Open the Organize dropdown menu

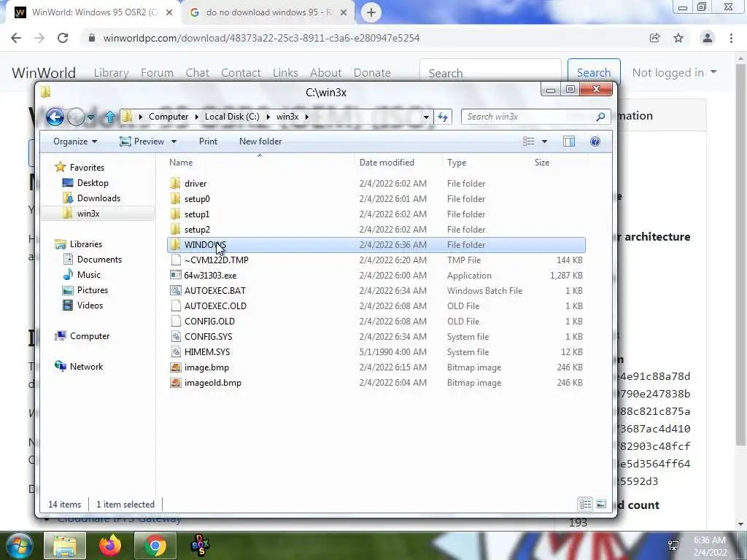pyautogui.click(x=75, y=141)
